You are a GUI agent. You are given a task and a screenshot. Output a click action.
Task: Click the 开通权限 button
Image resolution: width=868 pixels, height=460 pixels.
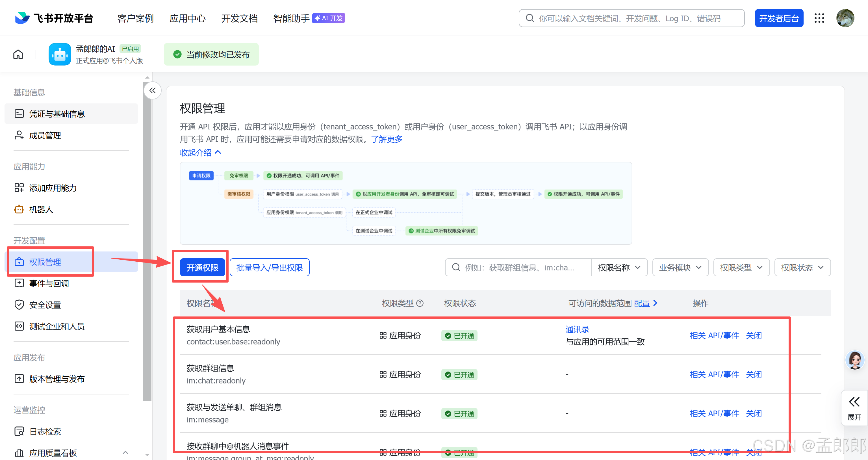coord(202,268)
